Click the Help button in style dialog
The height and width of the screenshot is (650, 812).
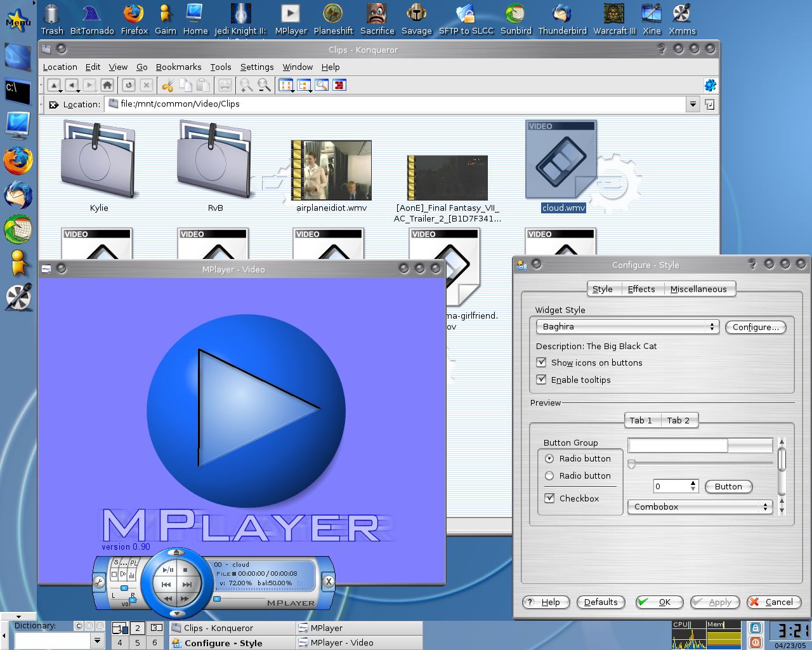coord(546,602)
